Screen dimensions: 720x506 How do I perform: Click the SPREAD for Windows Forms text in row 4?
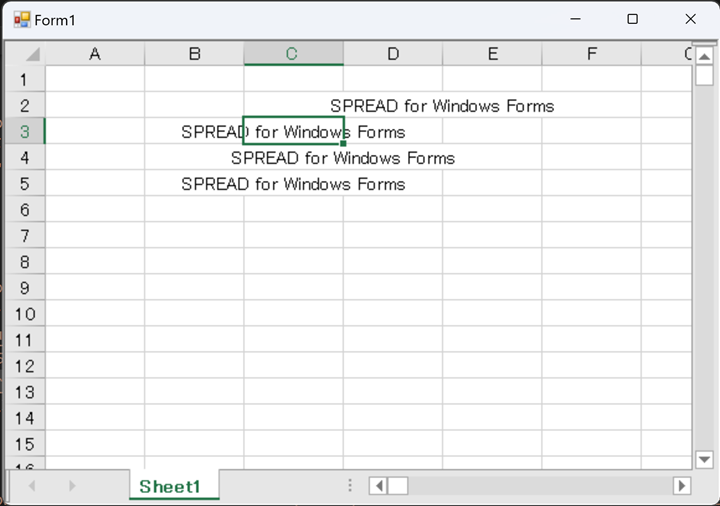343,158
